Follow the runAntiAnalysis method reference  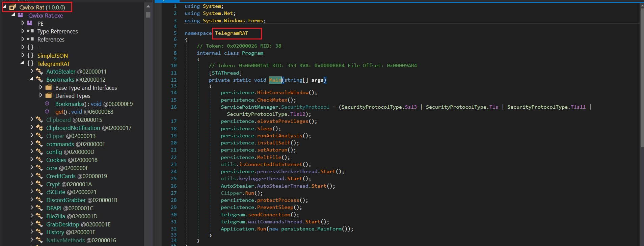[279, 136]
